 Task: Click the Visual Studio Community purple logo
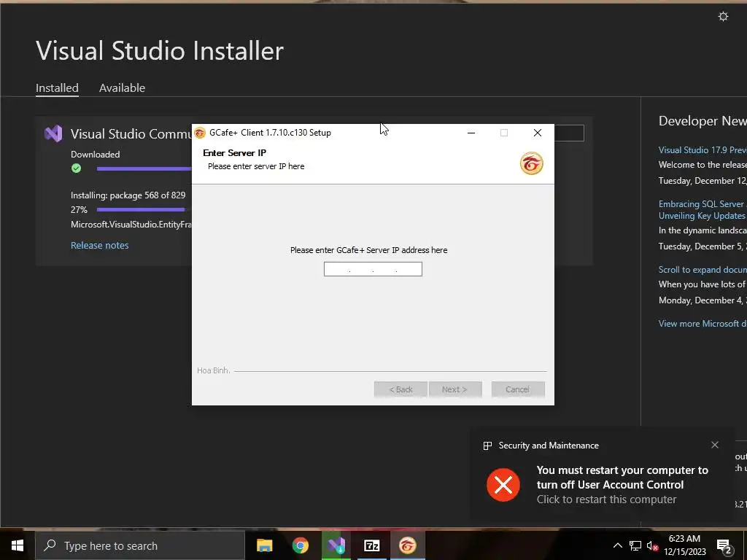point(53,134)
